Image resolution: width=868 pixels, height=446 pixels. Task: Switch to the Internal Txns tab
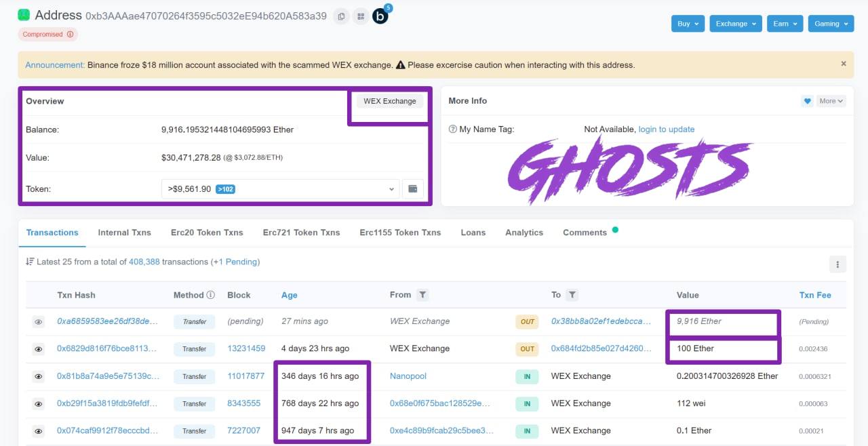[124, 232]
